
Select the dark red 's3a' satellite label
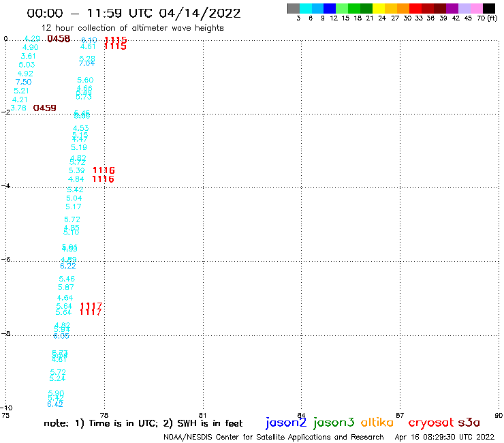(469, 423)
